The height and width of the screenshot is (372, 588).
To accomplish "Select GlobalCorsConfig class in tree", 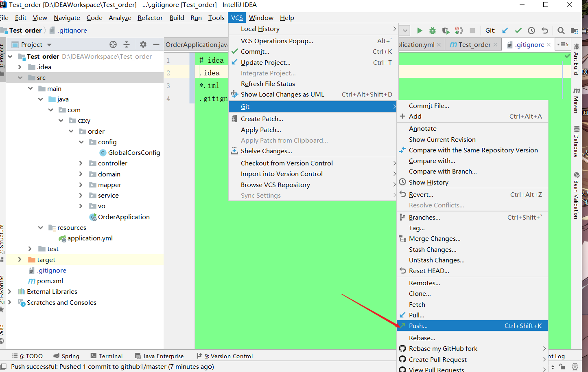I will tap(130, 152).
